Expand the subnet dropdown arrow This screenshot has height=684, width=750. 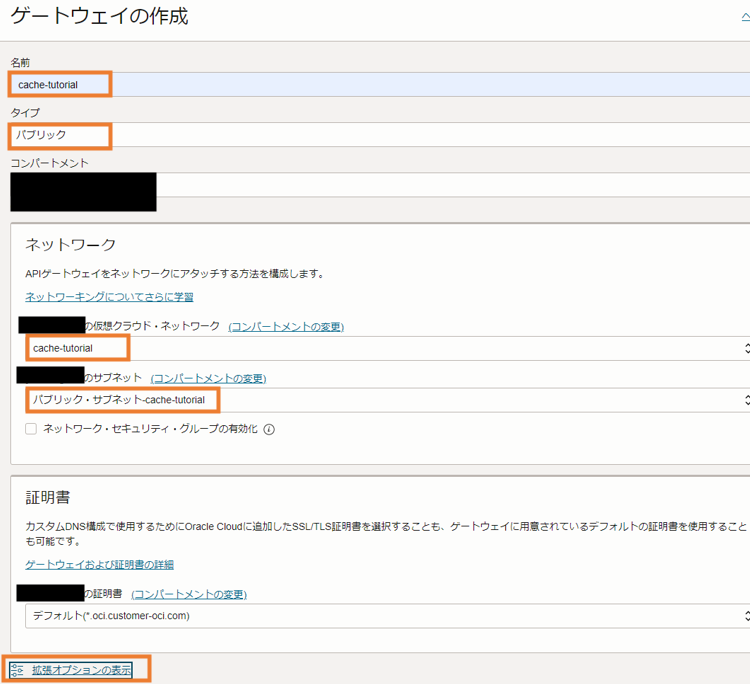tap(745, 400)
